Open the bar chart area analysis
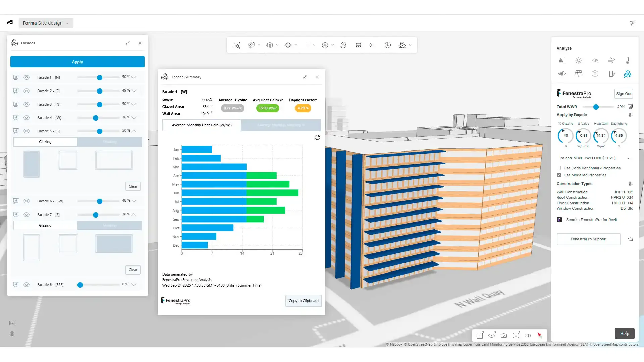This screenshot has height=362, width=644. [562, 60]
